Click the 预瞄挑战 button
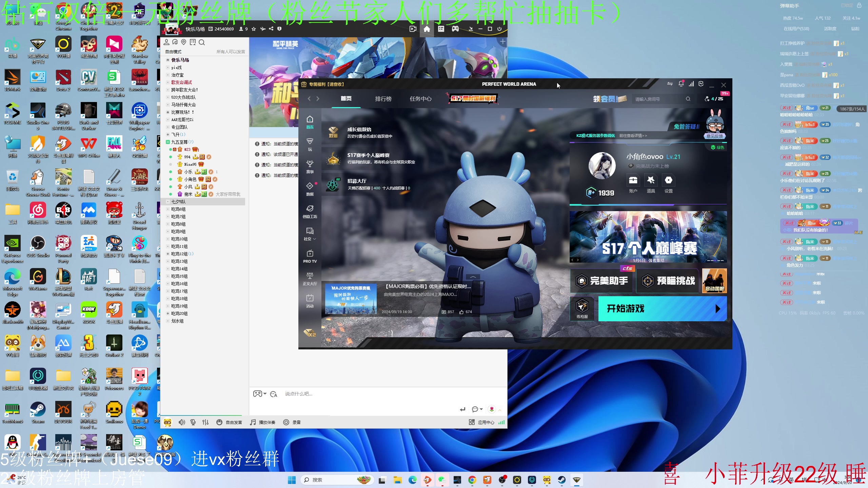 (668, 281)
